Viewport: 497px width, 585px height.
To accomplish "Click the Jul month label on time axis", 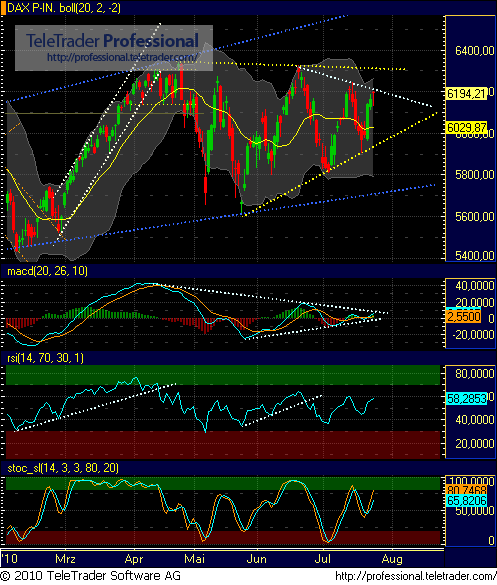I will click(323, 559).
